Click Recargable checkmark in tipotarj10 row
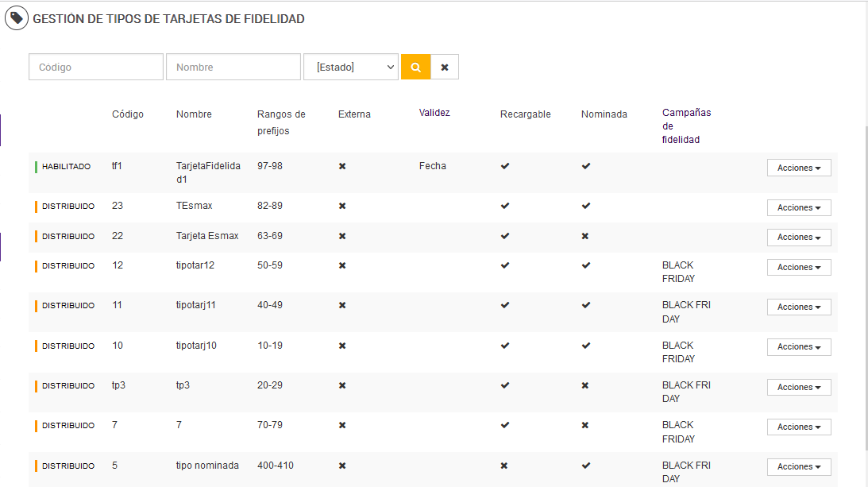868x487 pixels. [x=505, y=346]
